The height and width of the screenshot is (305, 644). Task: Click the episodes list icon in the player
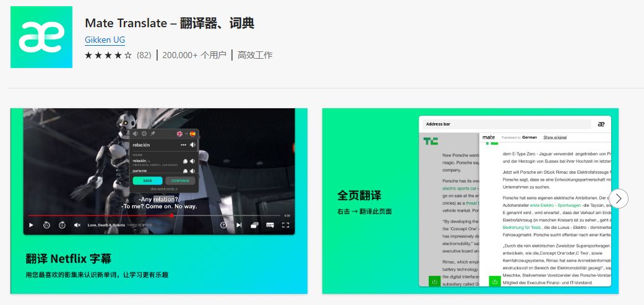tap(254, 225)
